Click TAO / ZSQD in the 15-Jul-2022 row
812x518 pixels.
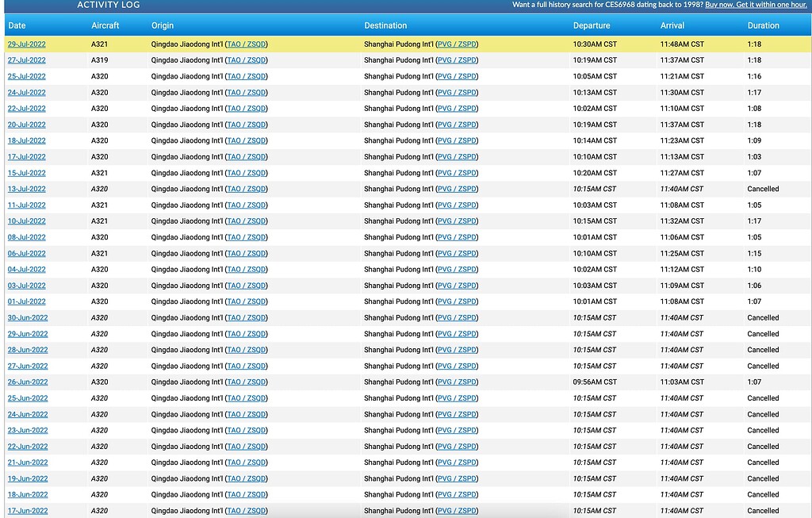click(x=246, y=173)
